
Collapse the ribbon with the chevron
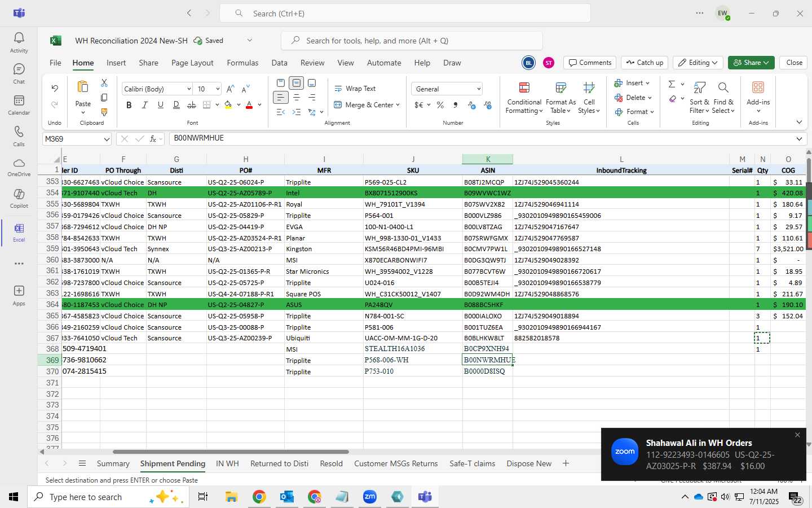(799, 122)
